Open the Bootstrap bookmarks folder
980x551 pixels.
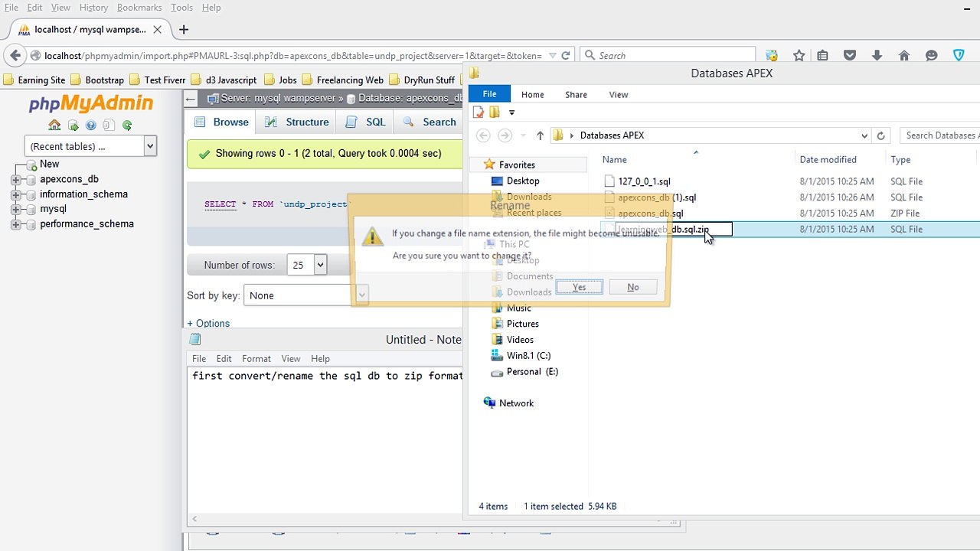click(x=96, y=80)
